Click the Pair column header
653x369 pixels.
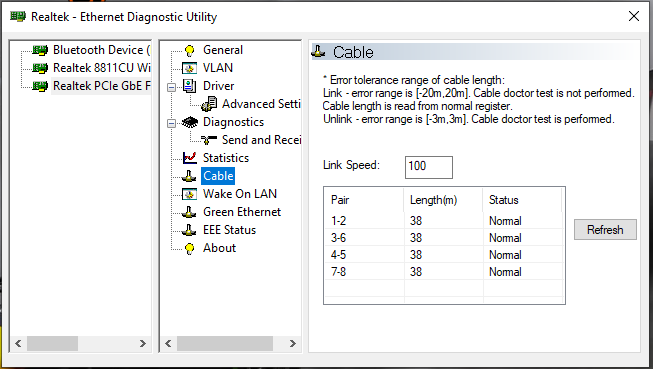pyautogui.click(x=364, y=200)
